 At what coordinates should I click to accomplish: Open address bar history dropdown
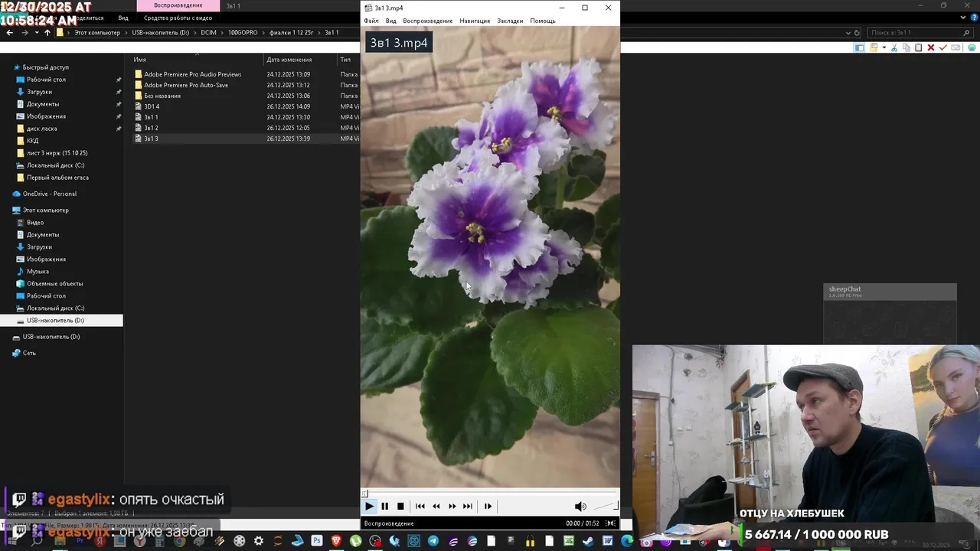[x=848, y=33]
